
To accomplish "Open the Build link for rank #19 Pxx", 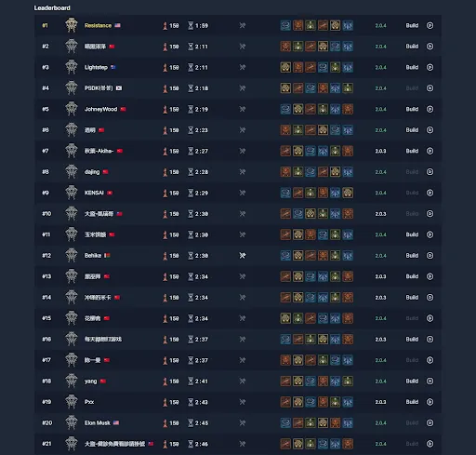I will pos(412,402).
